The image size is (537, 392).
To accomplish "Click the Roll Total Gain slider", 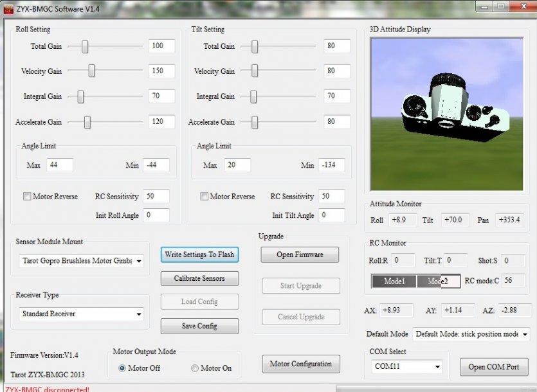I will tap(84, 46).
